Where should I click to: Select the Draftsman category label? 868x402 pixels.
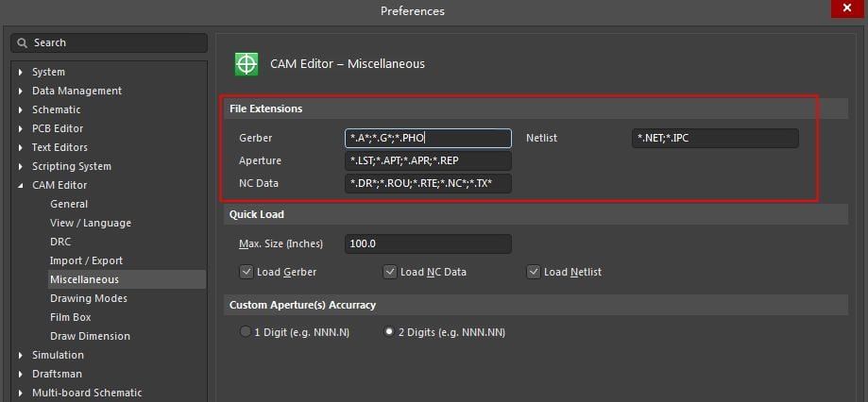pos(57,374)
